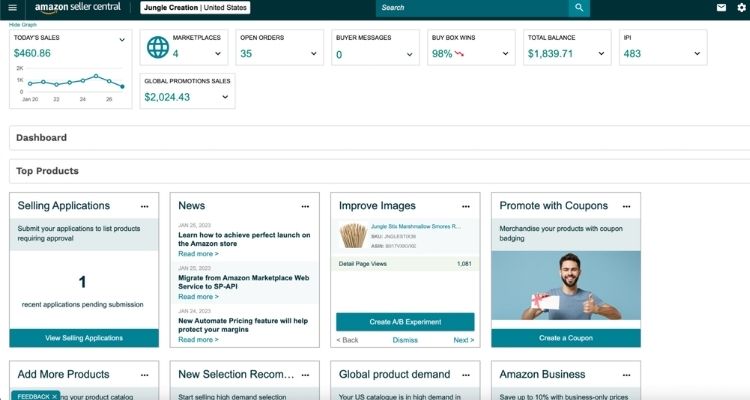The image size is (750, 400).
Task: Expand Global Promotions Sales dropdown chevron
Action: tap(225, 97)
